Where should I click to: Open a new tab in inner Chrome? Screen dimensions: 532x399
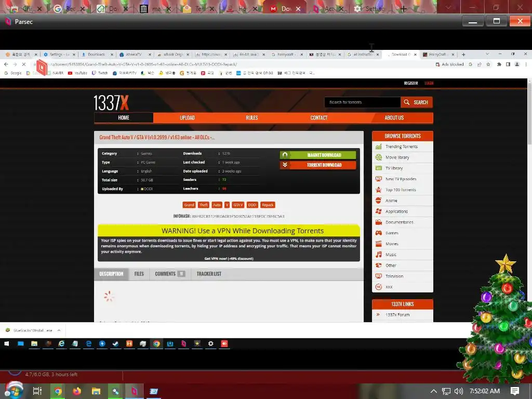click(x=463, y=54)
